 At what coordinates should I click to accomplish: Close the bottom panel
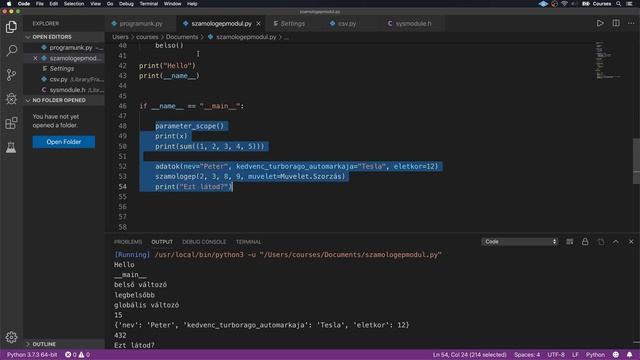(631, 242)
